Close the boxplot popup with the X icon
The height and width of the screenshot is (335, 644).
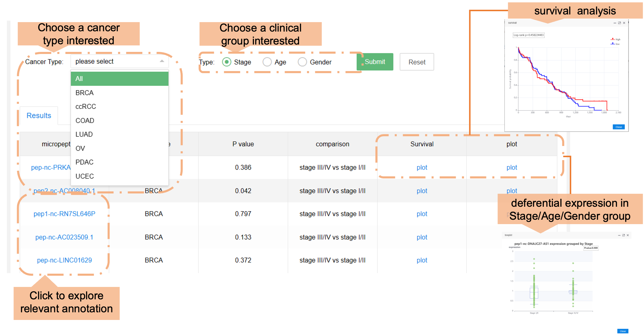click(628, 235)
